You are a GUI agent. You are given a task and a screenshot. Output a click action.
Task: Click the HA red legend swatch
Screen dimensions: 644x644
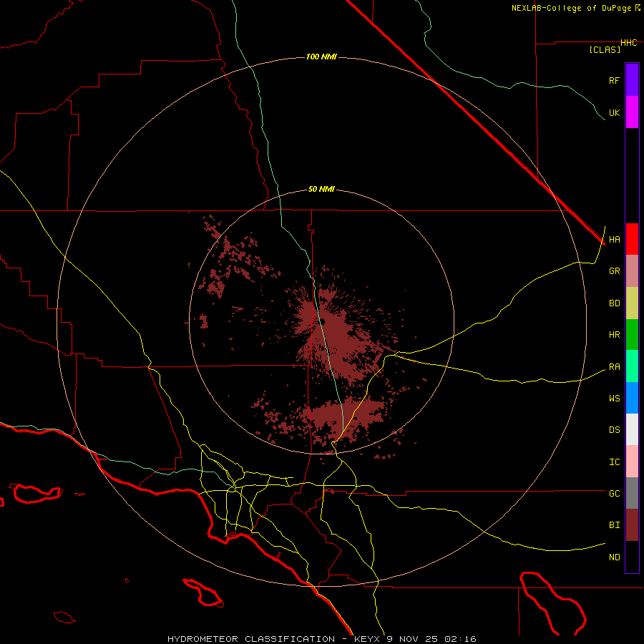(x=632, y=239)
